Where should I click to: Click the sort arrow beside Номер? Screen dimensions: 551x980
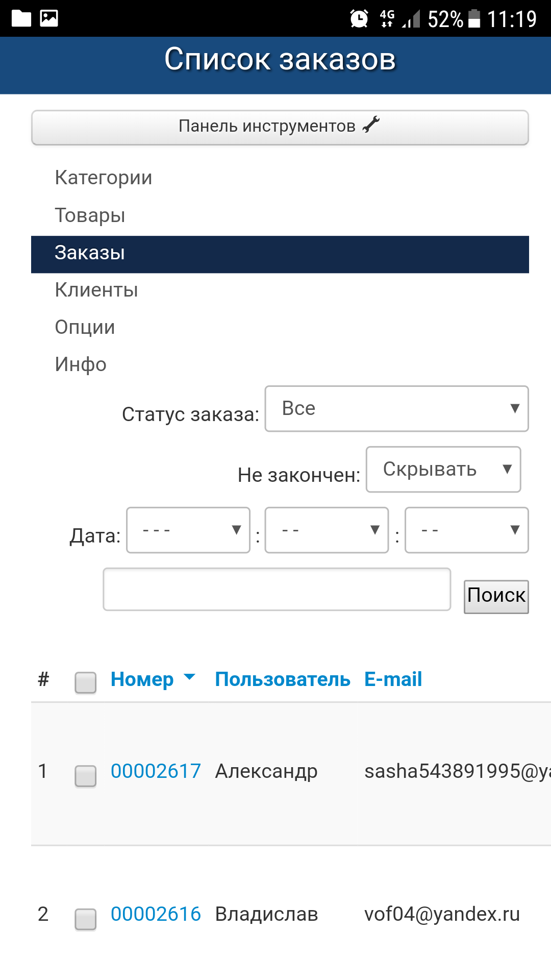189,677
